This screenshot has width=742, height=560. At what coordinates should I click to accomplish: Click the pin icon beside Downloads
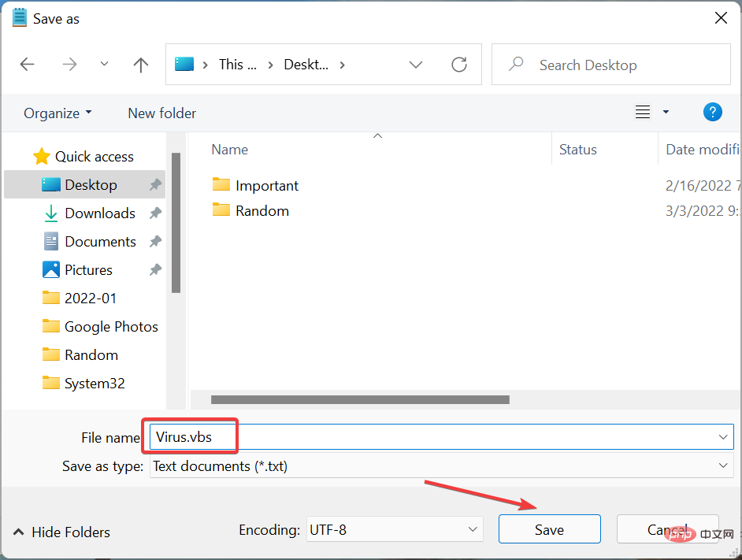tap(155, 213)
